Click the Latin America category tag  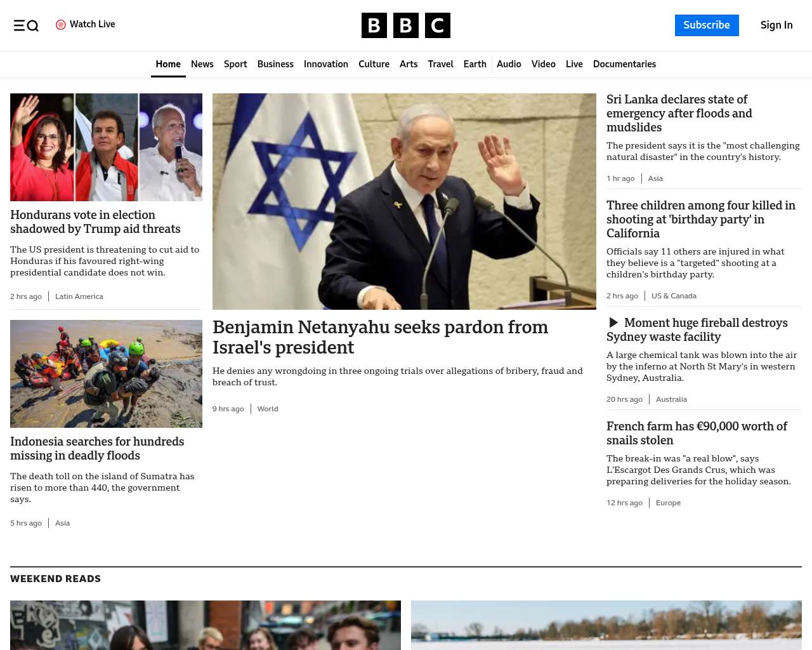[x=79, y=296]
